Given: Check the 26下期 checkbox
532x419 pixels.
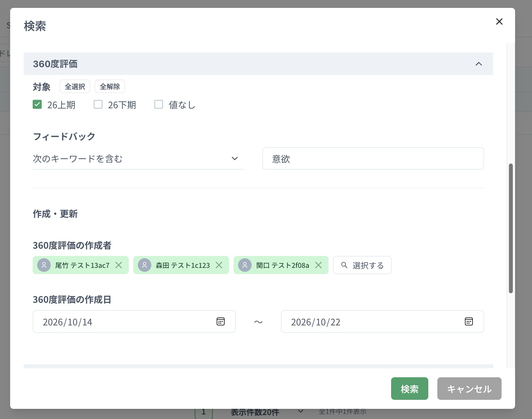Looking at the screenshot, I should click(98, 104).
